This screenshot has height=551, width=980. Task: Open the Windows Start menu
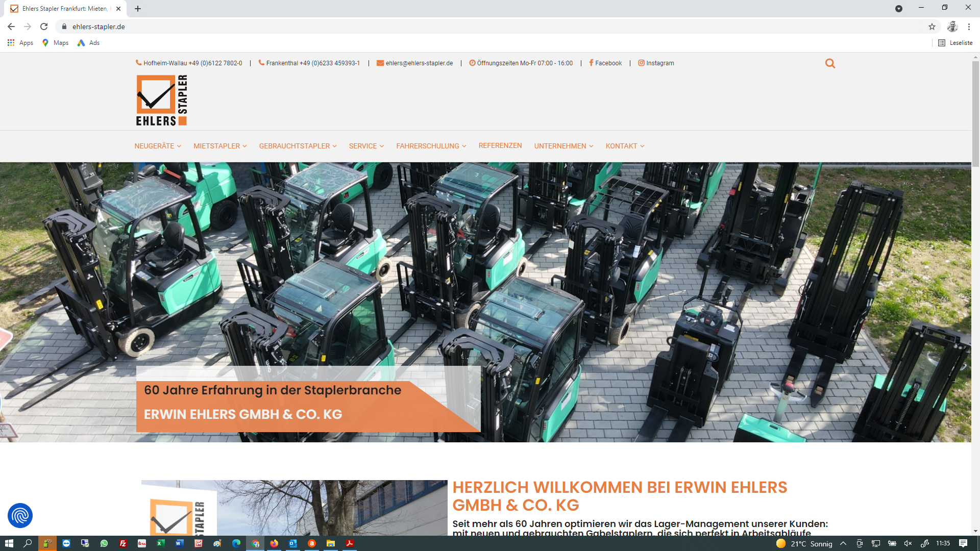(x=9, y=543)
